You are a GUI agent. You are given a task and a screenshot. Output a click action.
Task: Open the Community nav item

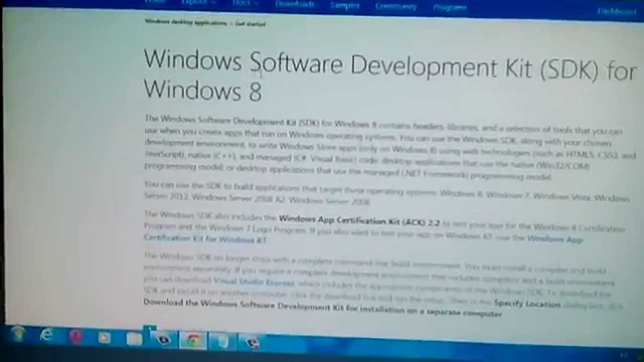pyautogui.click(x=396, y=6)
